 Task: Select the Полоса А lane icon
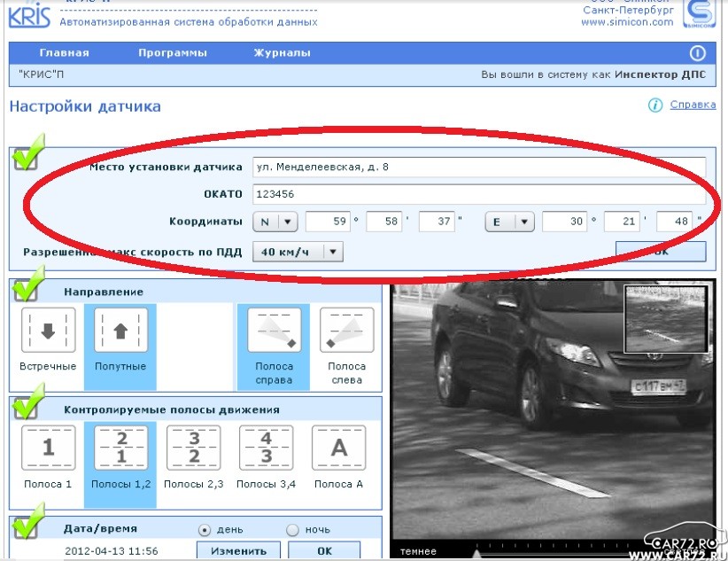339,448
